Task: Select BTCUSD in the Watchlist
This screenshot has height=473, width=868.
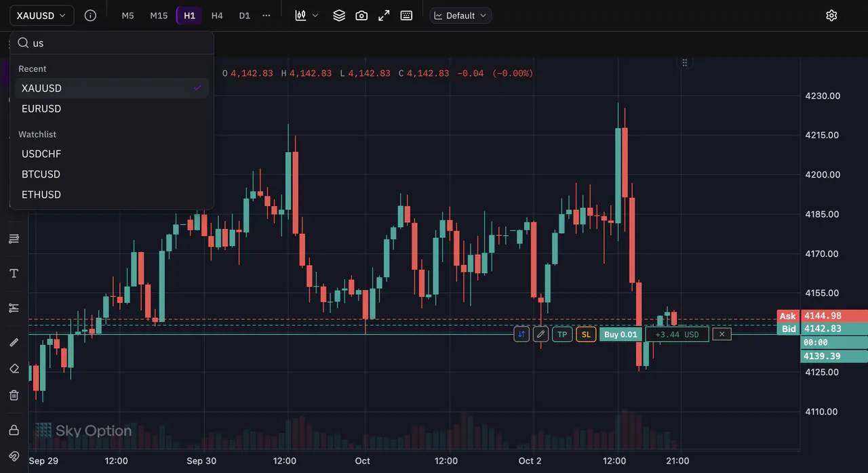Action: point(112,174)
